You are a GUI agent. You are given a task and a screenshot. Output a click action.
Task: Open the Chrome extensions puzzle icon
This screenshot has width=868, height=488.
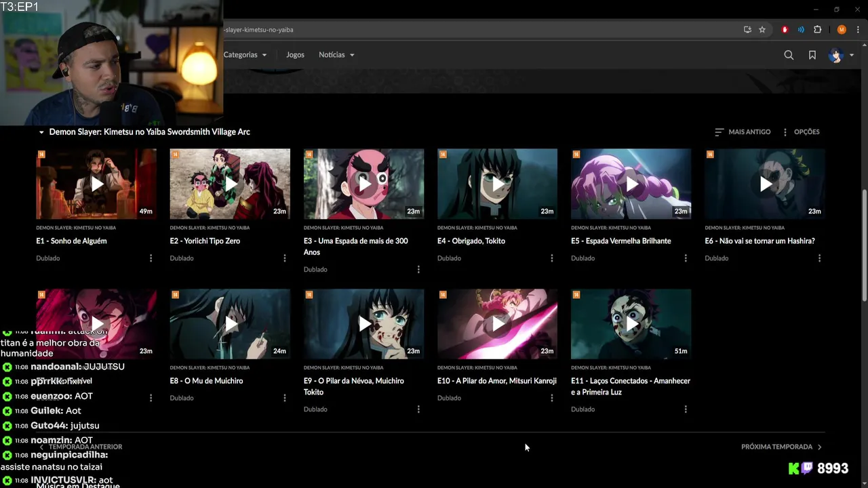point(818,30)
